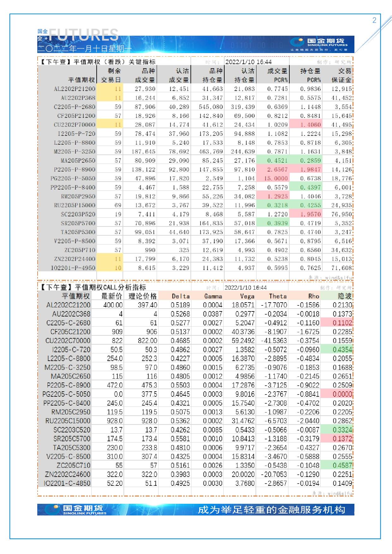Select call option AL2202C21200
Screen dimensions: 392x554
68,305
